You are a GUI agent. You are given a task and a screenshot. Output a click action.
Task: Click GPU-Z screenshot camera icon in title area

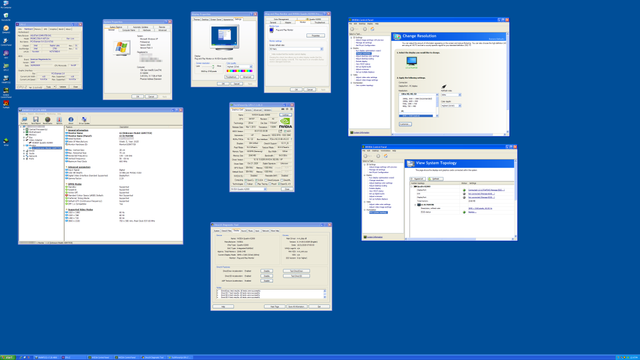(x=283, y=109)
